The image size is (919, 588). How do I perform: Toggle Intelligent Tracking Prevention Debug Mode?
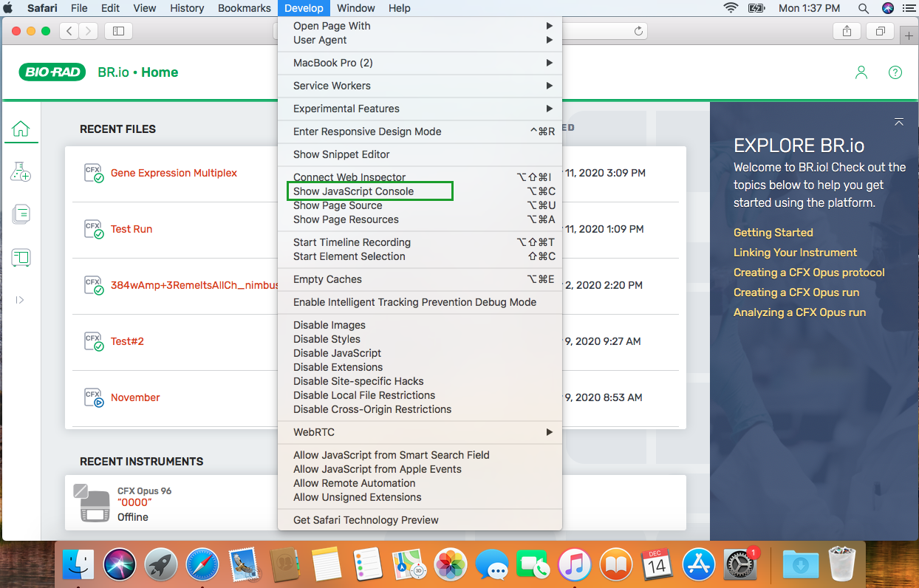click(420, 302)
